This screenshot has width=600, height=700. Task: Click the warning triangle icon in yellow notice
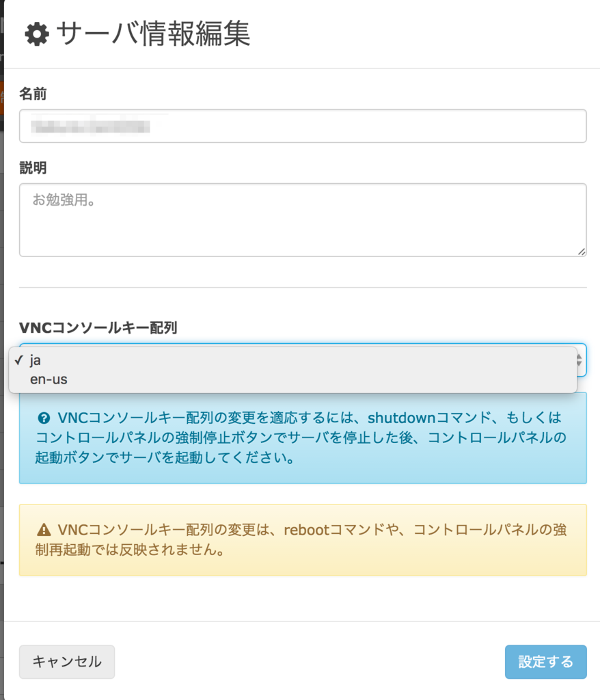click(x=44, y=530)
